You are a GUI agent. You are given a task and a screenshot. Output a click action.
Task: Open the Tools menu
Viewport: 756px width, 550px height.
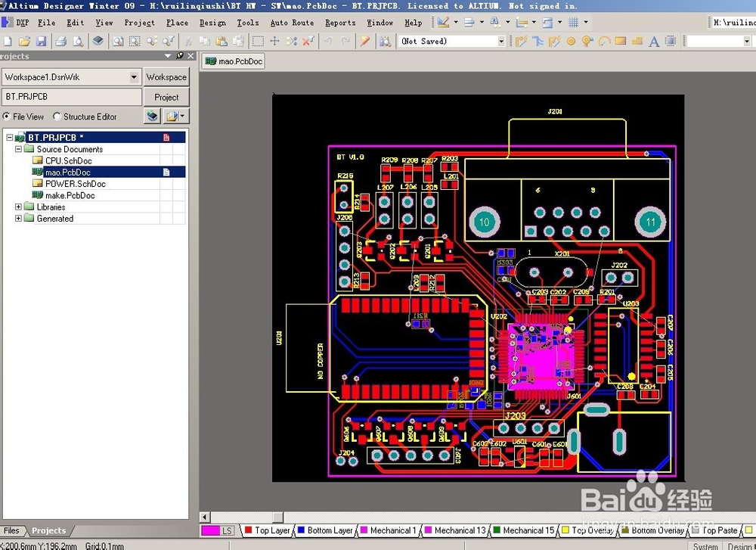point(248,23)
